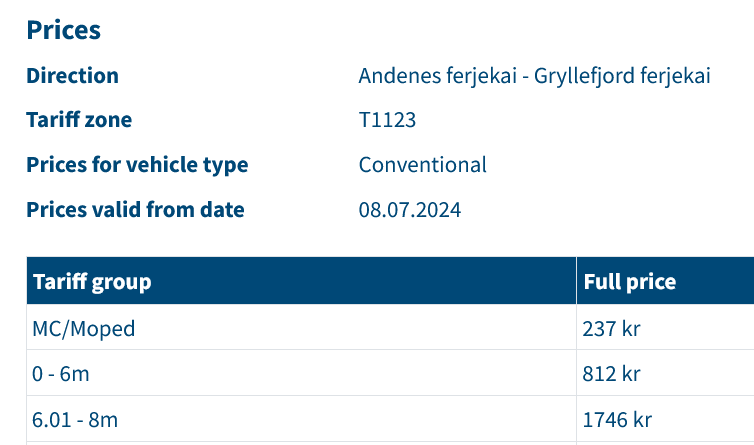
Task: Click the Full price column header
Action: pyautogui.click(x=629, y=282)
